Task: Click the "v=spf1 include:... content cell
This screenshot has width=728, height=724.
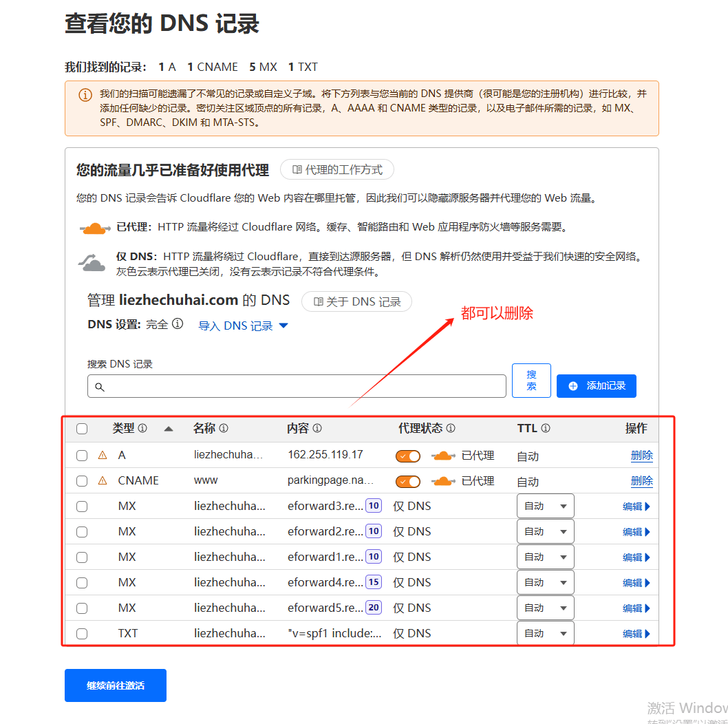Action: pos(334,633)
